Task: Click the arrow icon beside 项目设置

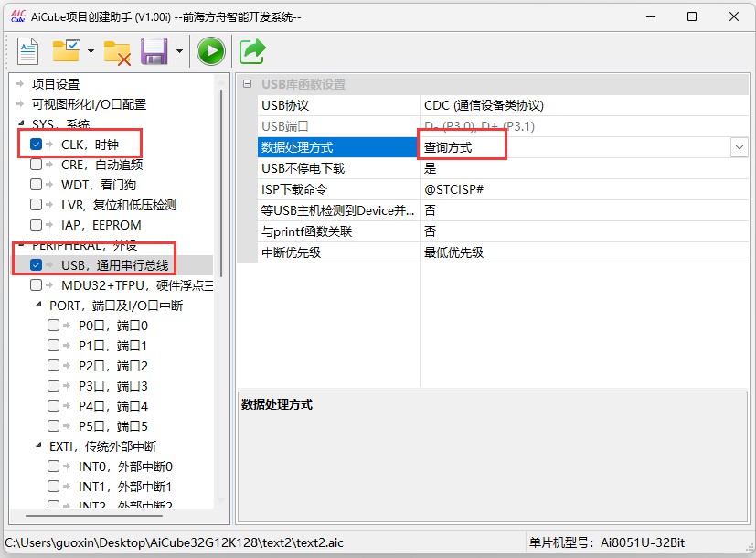Action: click(20, 84)
